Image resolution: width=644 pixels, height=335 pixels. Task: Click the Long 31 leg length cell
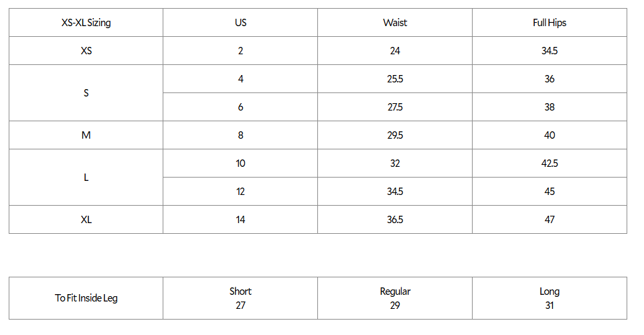(550, 298)
